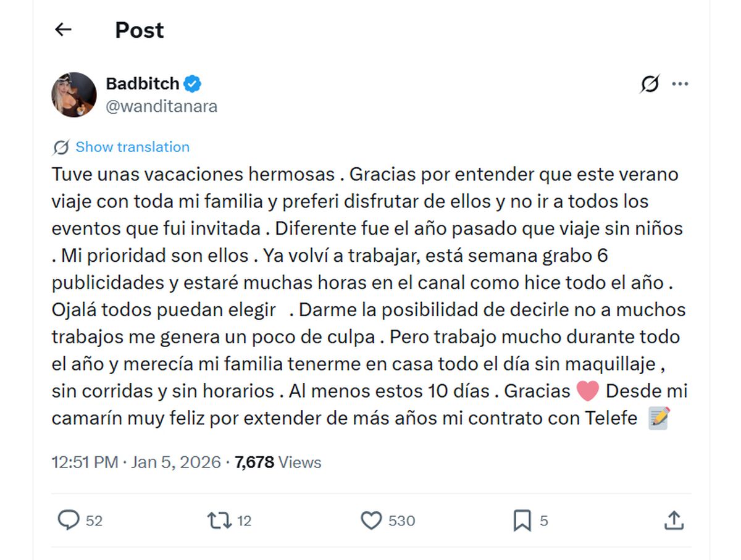Click the Post header title
741x560 pixels.
[140, 30]
